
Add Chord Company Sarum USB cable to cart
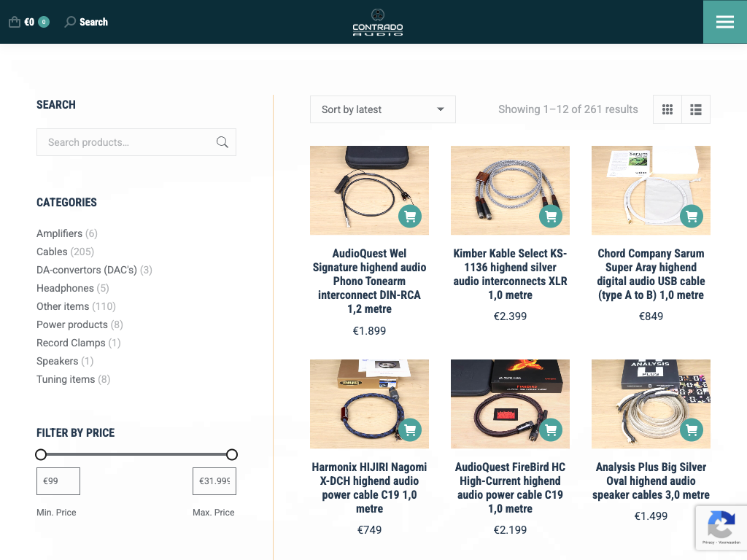(x=692, y=216)
